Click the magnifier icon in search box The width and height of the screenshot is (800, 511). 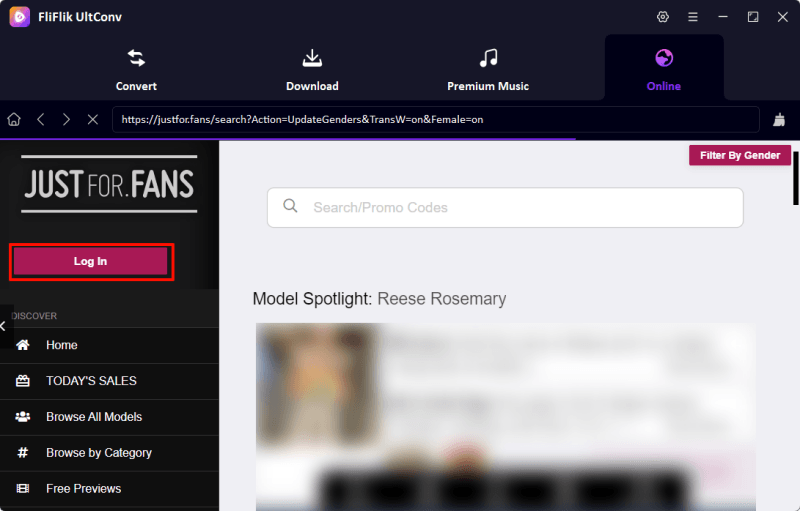click(x=291, y=207)
